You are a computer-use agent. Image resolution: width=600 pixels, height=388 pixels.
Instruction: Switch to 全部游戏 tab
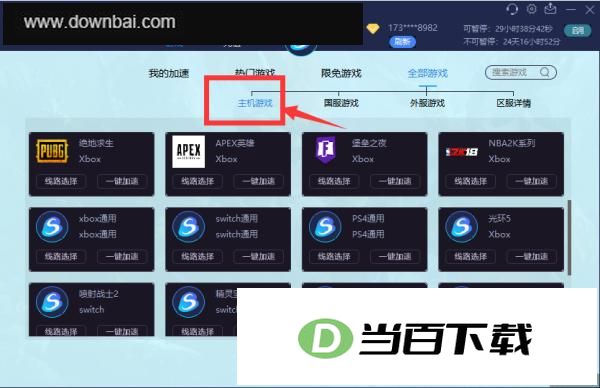point(427,73)
